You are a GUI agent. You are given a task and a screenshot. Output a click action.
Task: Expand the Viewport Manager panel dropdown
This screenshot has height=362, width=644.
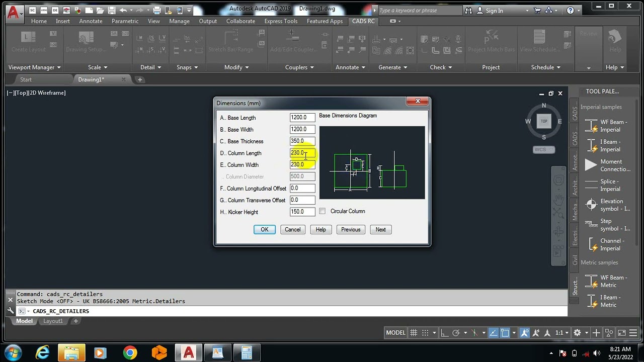[34, 67]
